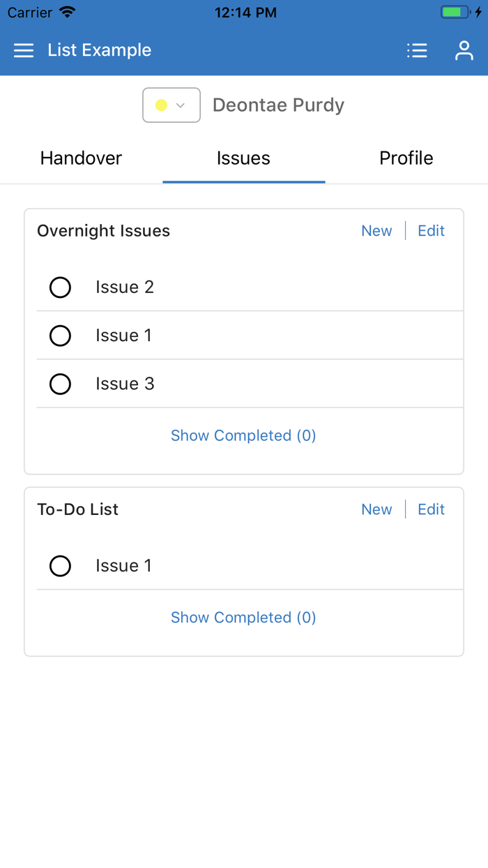Switch to the Handover tab
The image size is (488, 868).
pos(81,158)
